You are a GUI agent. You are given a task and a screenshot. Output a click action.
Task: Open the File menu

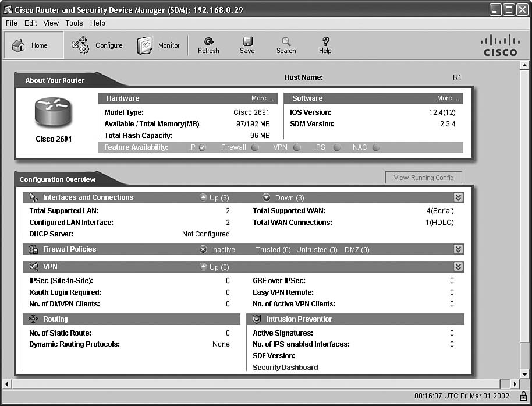(x=12, y=23)
